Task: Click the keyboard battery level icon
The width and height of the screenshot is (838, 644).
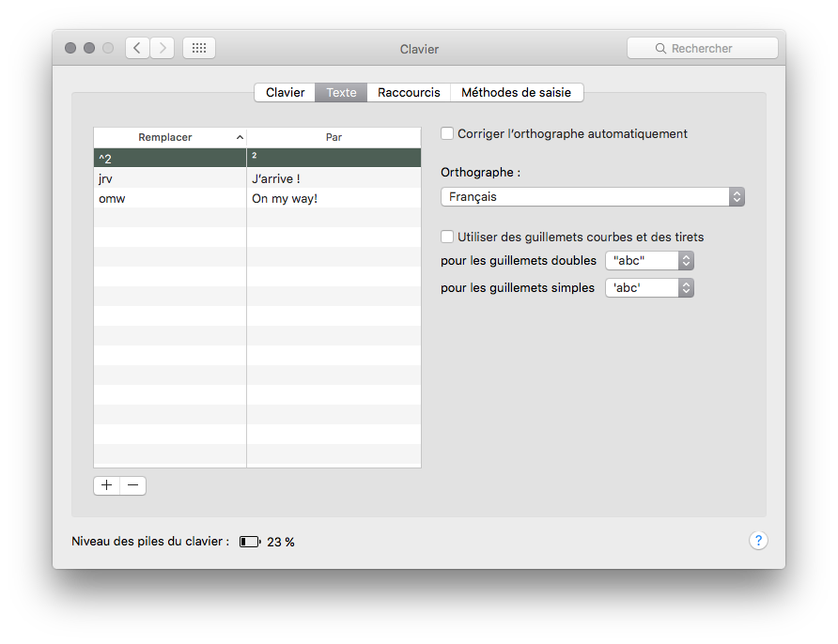Action: (250, 542)
